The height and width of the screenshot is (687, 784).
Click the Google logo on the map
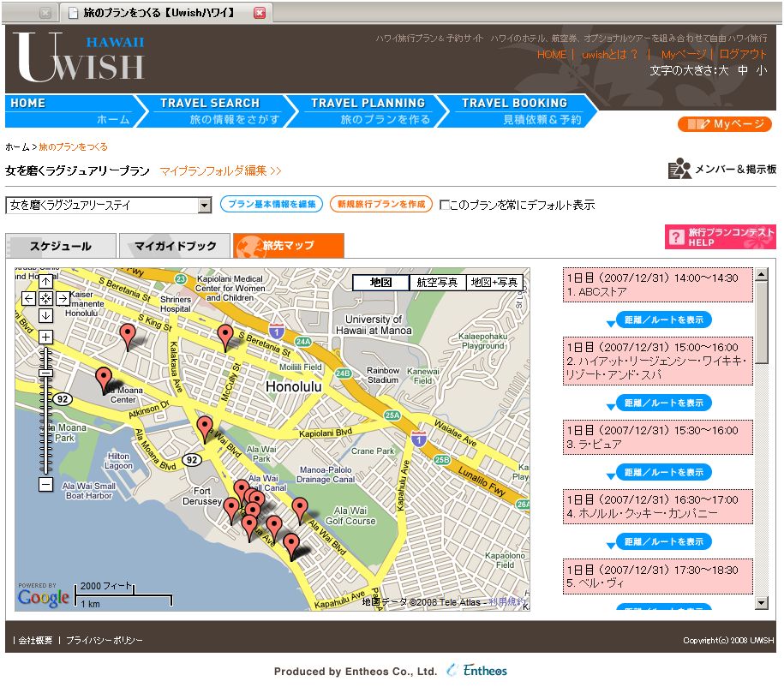(43, 597)
